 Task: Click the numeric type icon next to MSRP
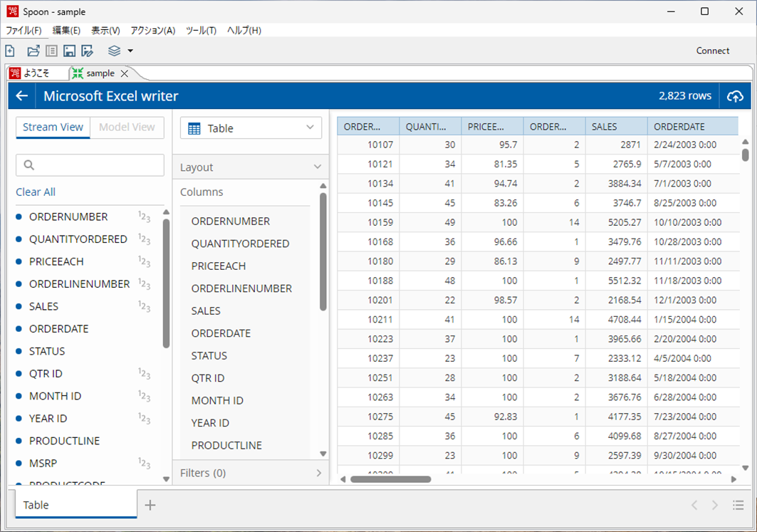[x=144, y=464]
